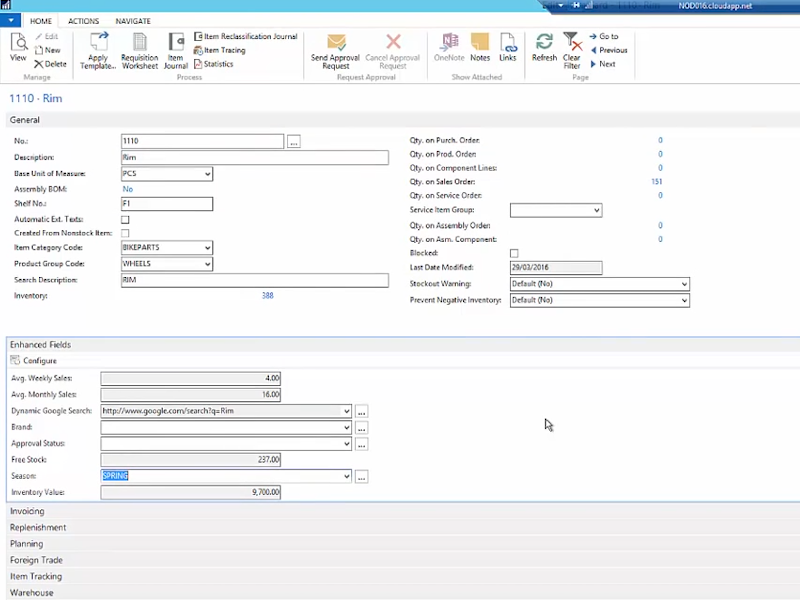Open Service Item Group dropdown
This screenshot has width=800, height=600.
[x=597, y=210]
